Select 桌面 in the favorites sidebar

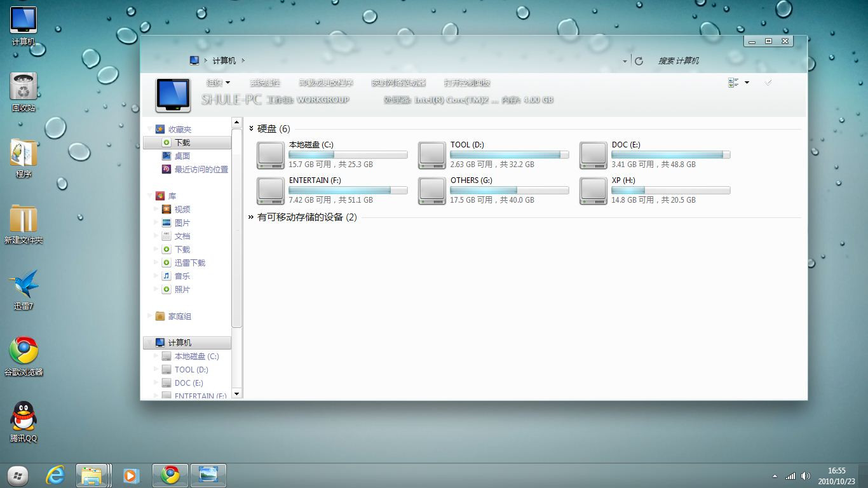(182, 156)
